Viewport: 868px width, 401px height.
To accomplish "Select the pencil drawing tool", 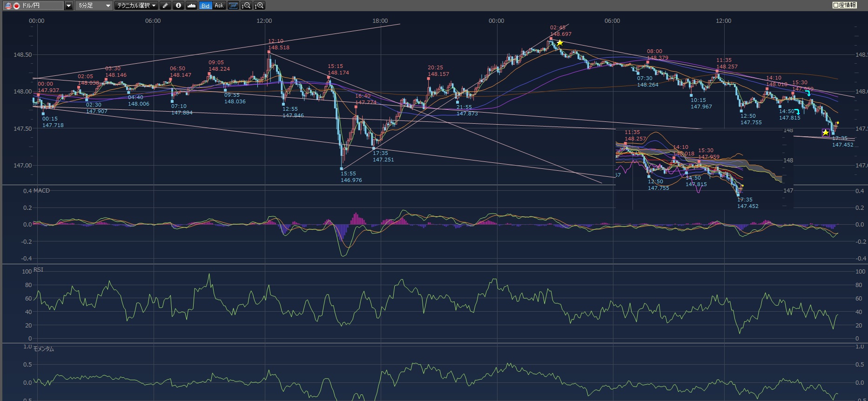I will [x=165, y=6].
